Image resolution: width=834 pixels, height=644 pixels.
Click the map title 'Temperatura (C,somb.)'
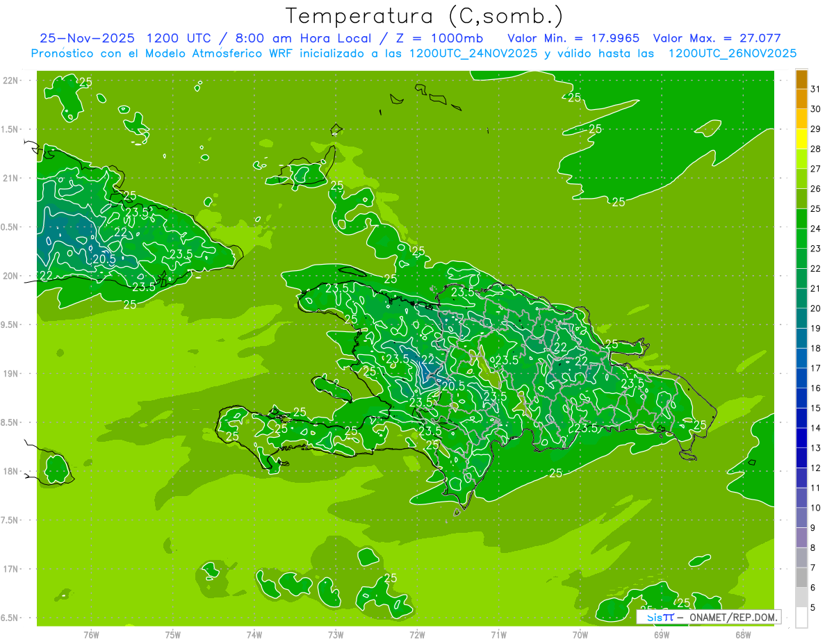424,15
